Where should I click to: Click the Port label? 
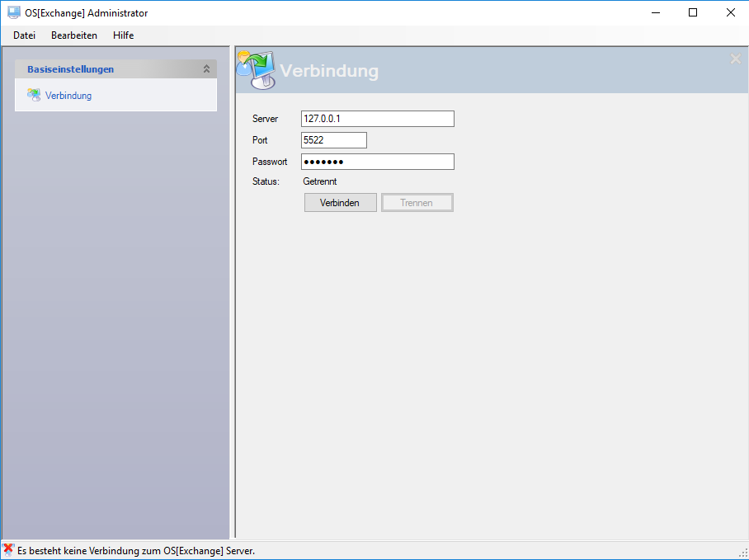pos(260,140)
